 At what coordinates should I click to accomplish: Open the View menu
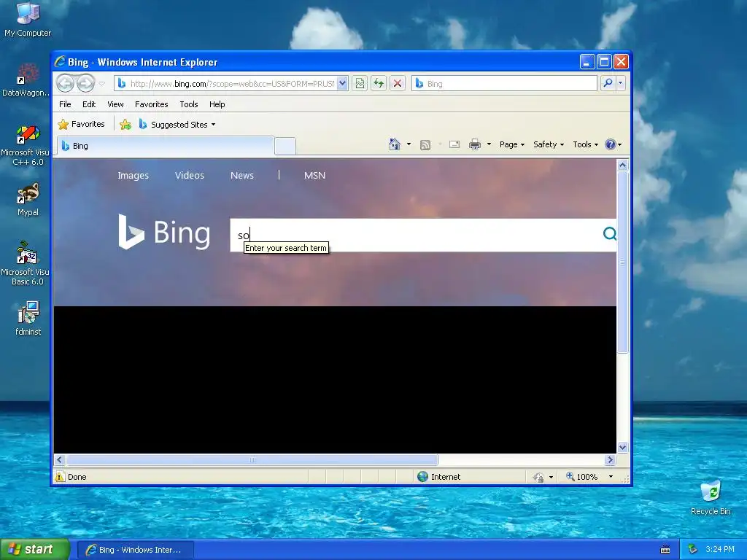click(x=115, y=104)
